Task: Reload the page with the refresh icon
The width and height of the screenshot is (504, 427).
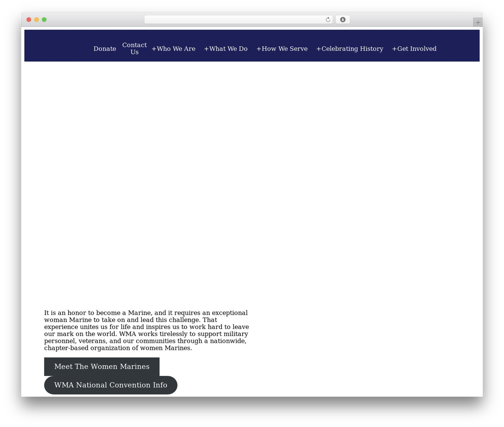Action: coord(328,20)
